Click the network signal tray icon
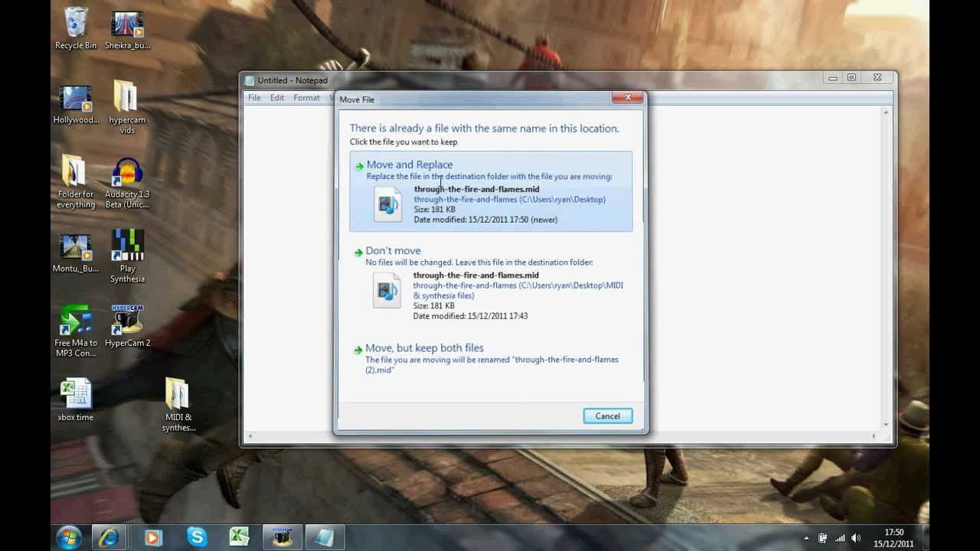This screenshot has width=980, height=551. coord(840,539)
